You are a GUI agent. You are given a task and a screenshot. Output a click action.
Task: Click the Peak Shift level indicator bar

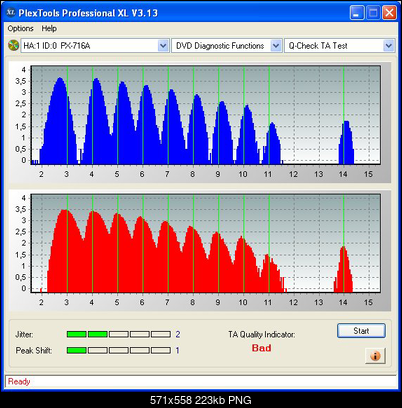click(x=119, y=350)
